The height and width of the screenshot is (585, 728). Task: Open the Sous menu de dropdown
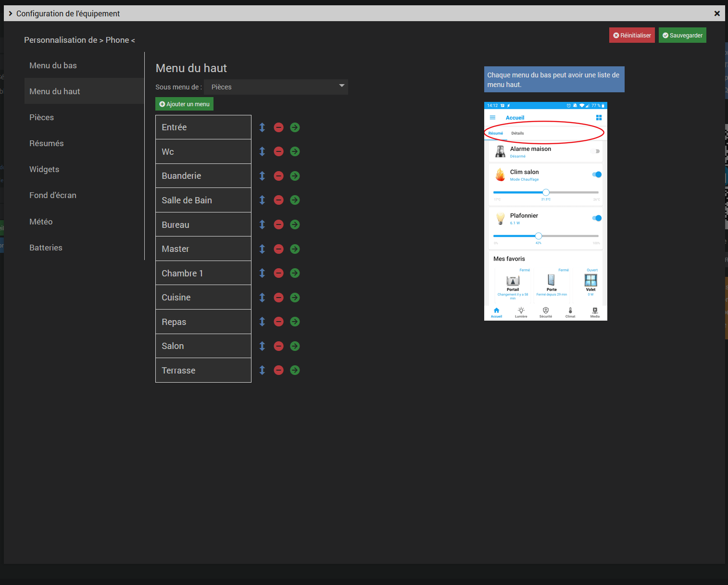tap(276, 87)
